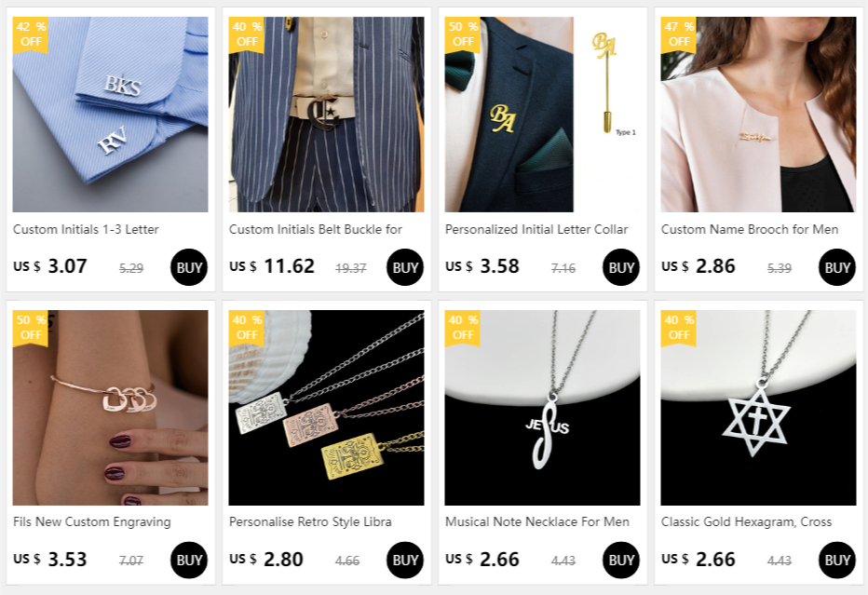Open the Personalized Initial Letter Collar title

(536, 229)
